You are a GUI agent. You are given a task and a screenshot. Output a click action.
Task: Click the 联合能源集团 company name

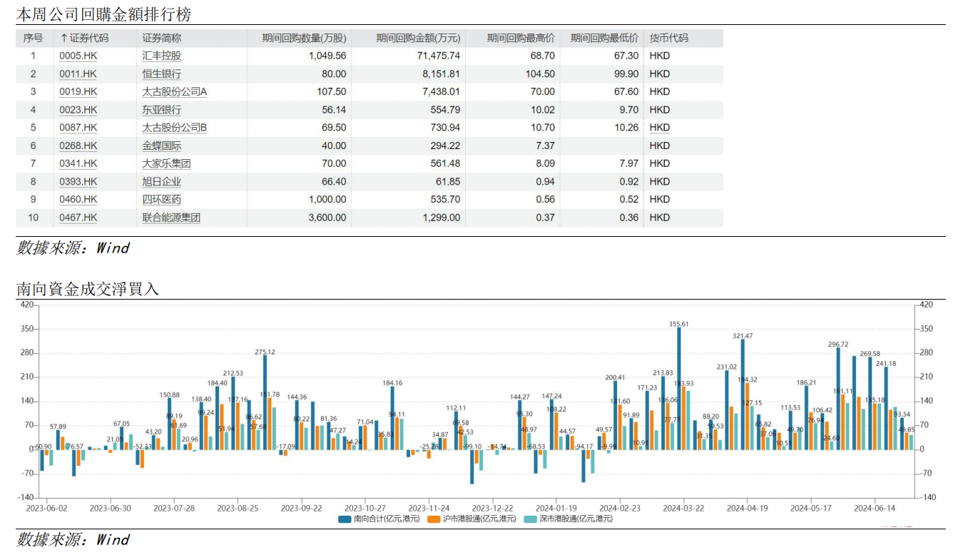(171, 218)
